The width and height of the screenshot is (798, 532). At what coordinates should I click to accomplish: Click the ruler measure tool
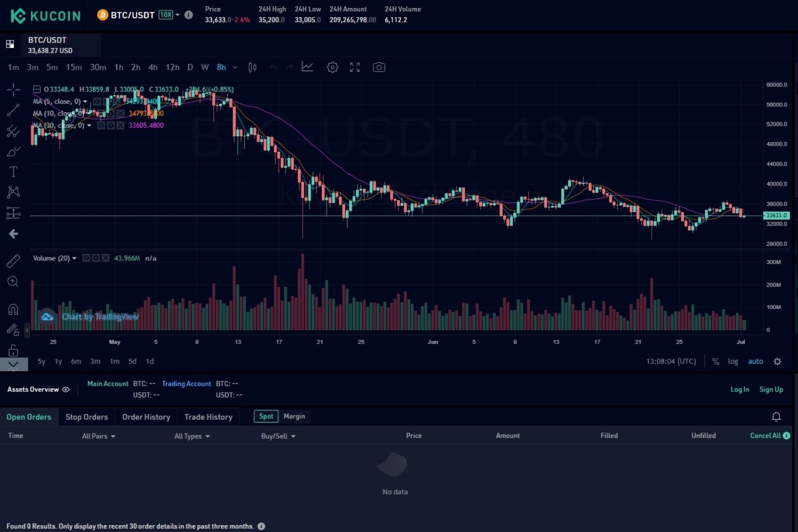tap(13, 261)
